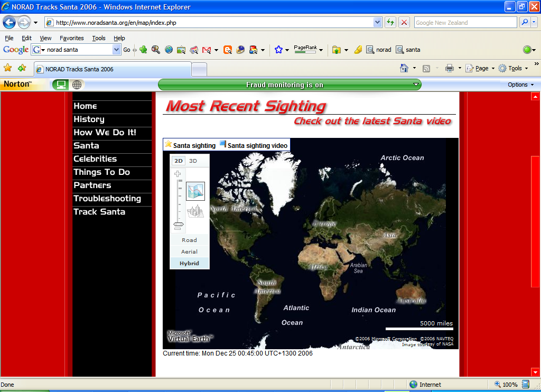Select Hybrid map style
541x392 pixels.
[x=190, y=263]
